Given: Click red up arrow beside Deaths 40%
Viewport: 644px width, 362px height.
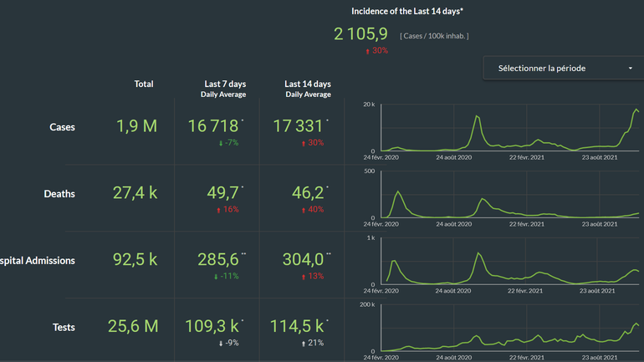Looking at the screenshot, I should click(303, 209).
